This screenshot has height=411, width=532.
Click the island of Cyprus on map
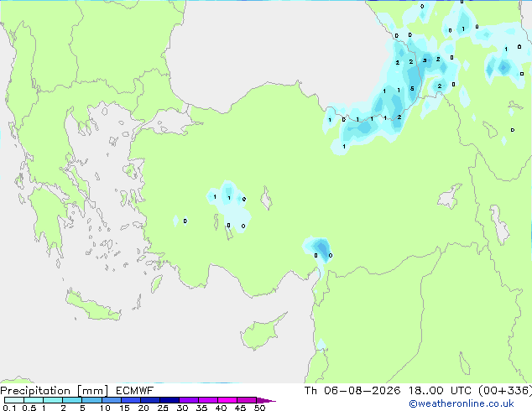tap(261, 332)
